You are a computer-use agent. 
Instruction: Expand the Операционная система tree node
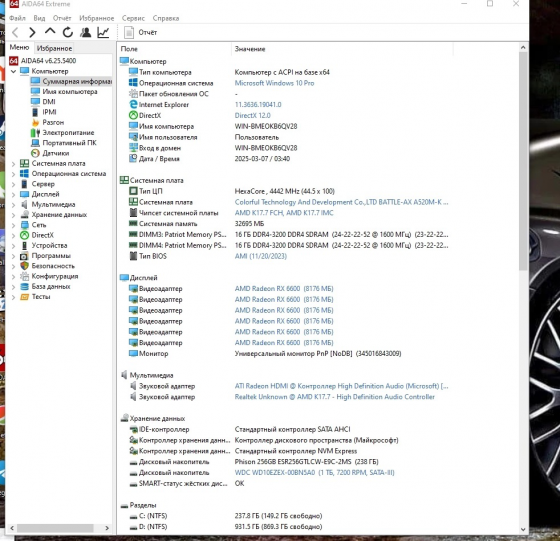13,174
